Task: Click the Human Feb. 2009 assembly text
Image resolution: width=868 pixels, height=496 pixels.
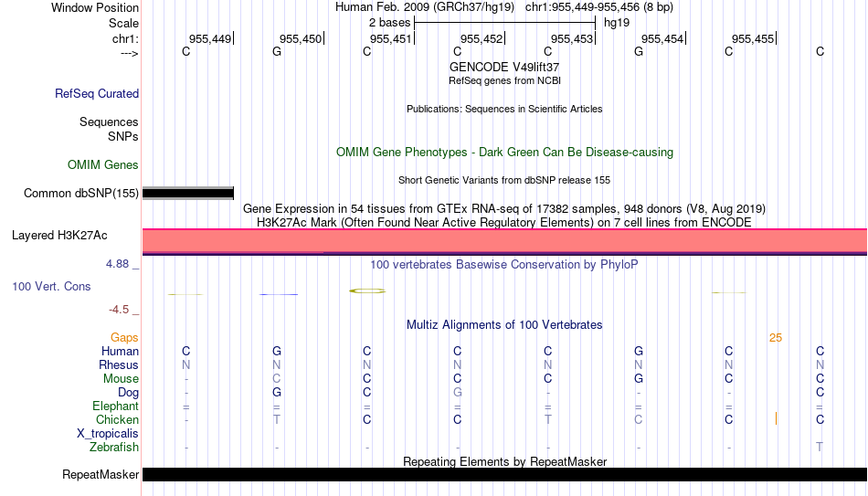Action: (425, 7)
